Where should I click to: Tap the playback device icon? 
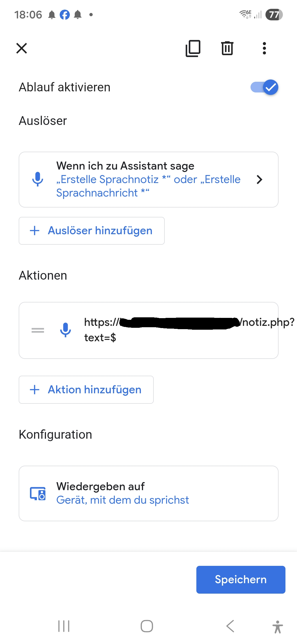coord(38,493)
